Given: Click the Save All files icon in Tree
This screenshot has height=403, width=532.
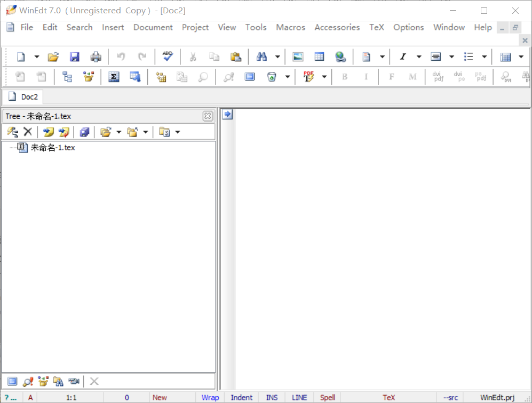Looking at the screenshot, I should tap(84, 132).
